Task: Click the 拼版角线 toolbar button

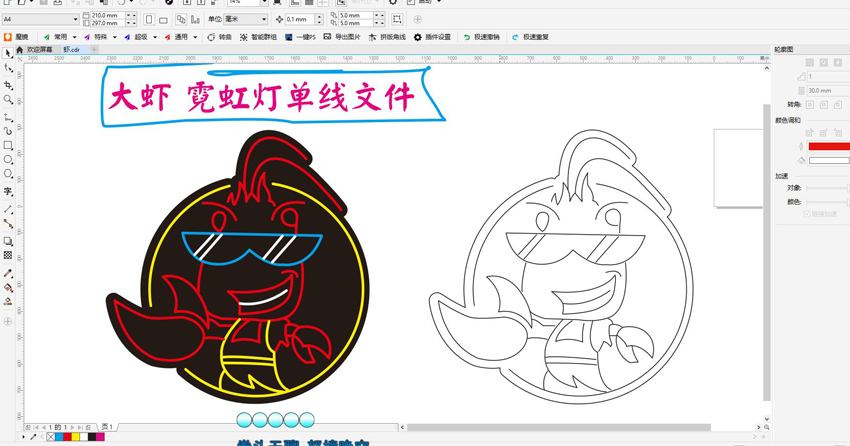Action: [387, 37]
